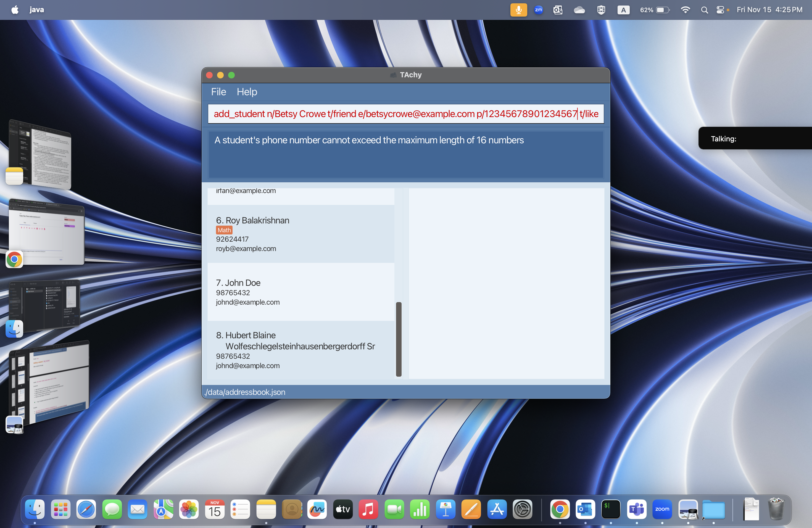Open Finder from the Dock
Image resolution: width=812 pixels, height=528 pixels.
click(x=35, y=509)
